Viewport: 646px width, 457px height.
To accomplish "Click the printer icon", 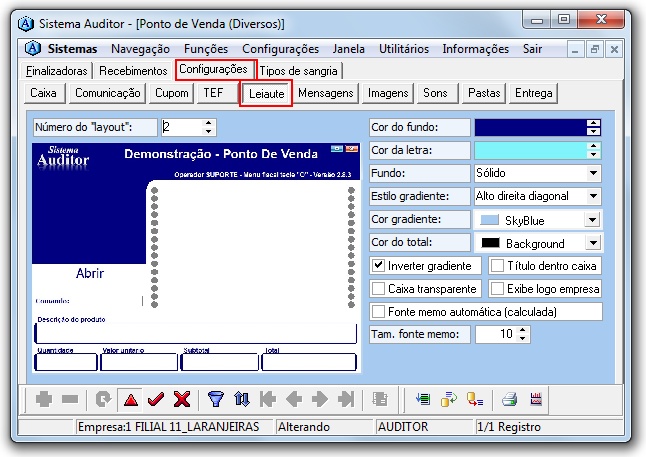I will (x=509, y=399).
